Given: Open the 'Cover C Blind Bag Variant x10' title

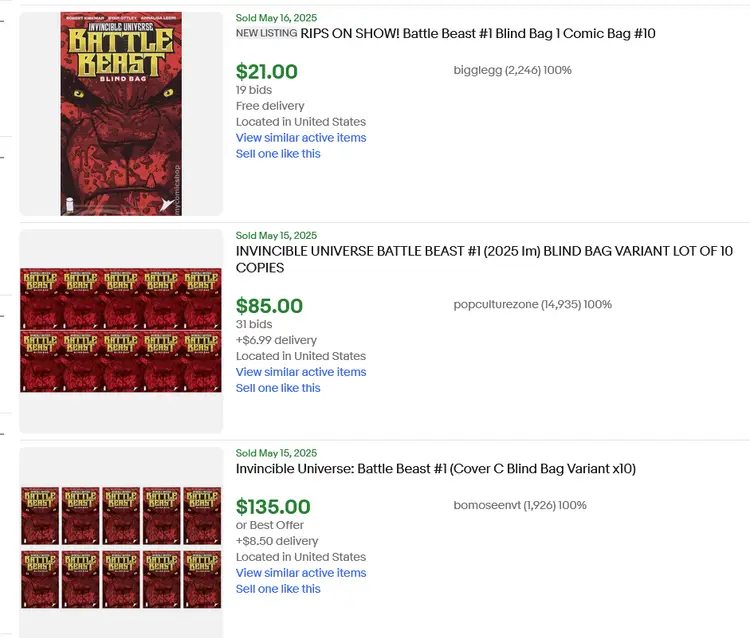Looking at the screenshot, I should [x=436, y=468].
